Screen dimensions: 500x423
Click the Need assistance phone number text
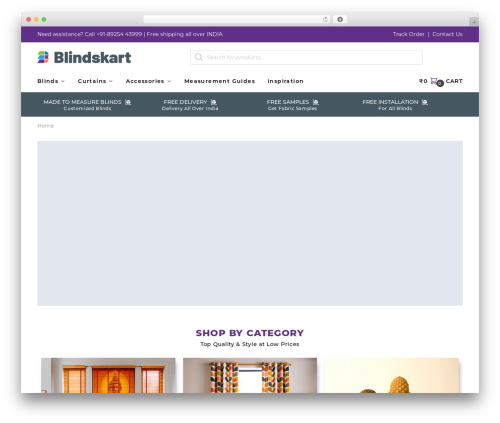pyautogui.click(x=119, y=34)
